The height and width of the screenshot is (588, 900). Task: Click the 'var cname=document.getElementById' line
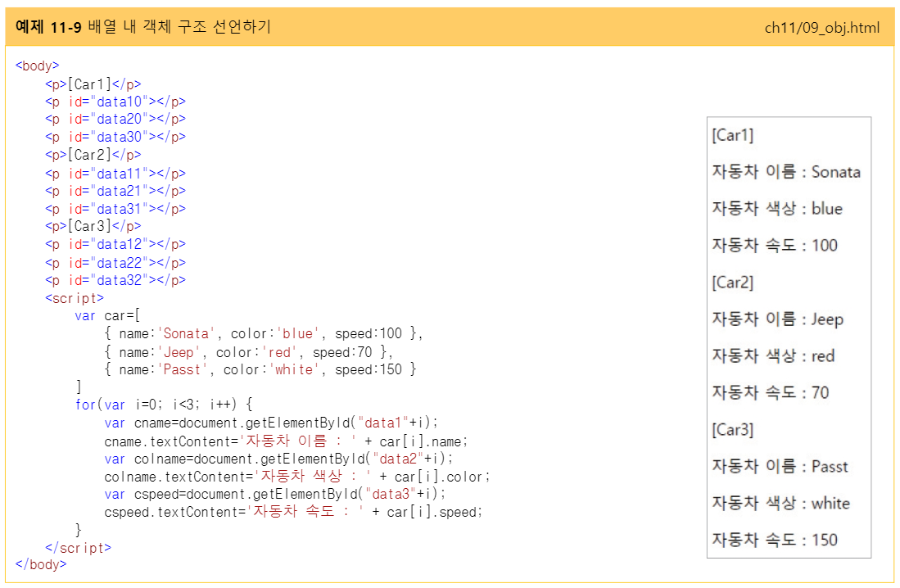point(271,423)
